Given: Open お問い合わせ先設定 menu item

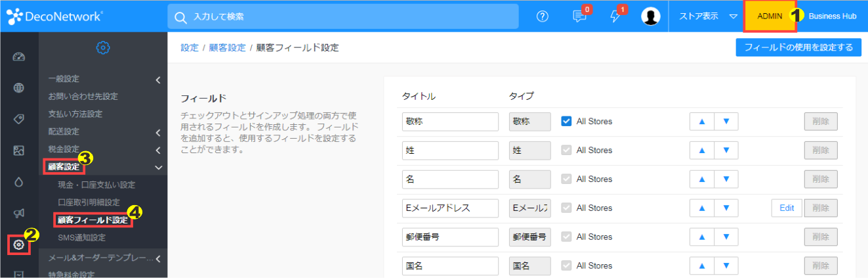Looking at the screenshot, I should [x=83, y=97].
